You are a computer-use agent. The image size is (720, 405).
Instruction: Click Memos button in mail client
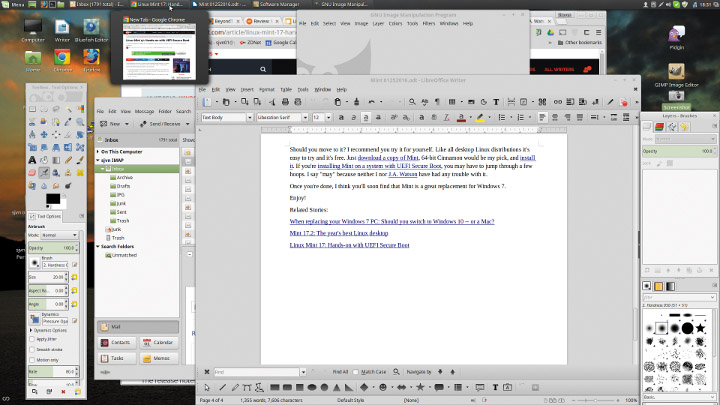click(x=158, y=358)
